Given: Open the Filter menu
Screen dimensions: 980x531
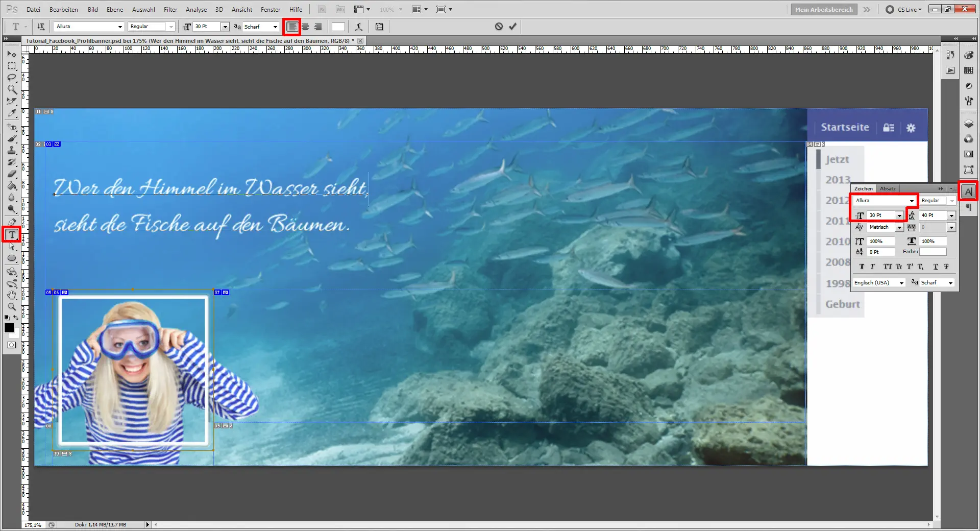Looking at the screenshot, I should click(x=170, y=9).
